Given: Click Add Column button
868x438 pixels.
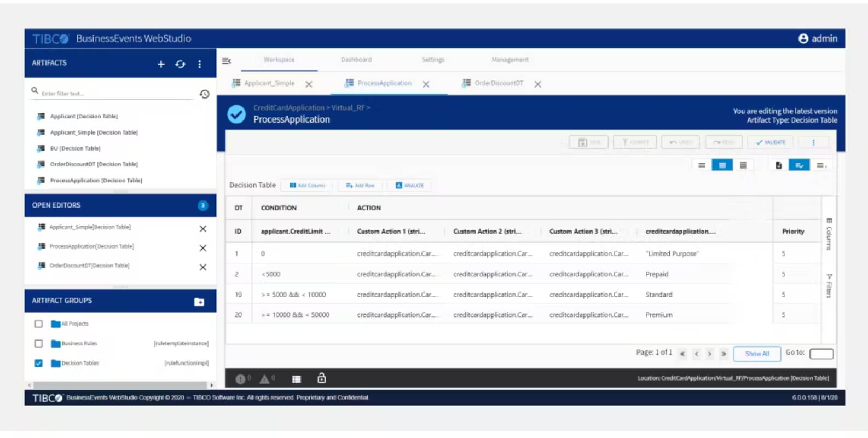Looking at the screenshot, I should coord(307,186).
